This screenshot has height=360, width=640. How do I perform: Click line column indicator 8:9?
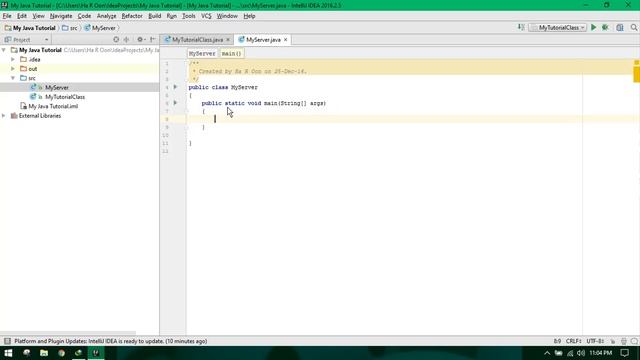(x=557, y=341)
